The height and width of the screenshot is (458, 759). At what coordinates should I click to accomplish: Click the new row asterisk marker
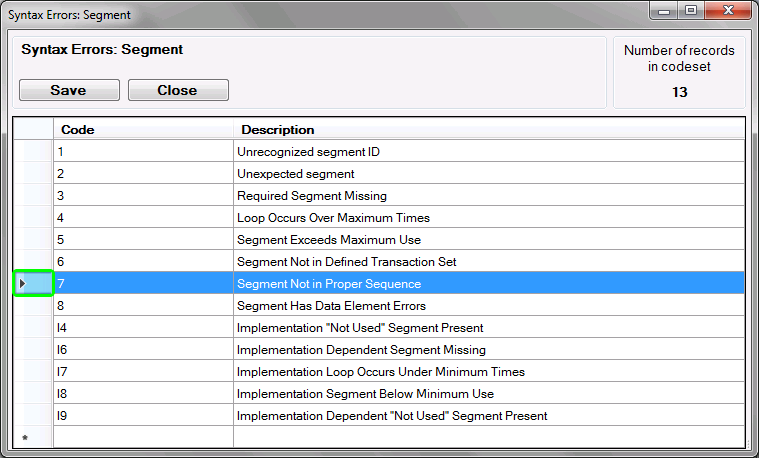tap(24, 437)
